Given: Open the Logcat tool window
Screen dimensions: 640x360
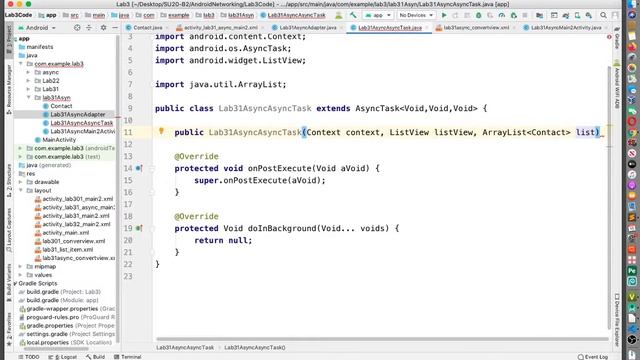Looking at the screenshot, I should 62,357.
